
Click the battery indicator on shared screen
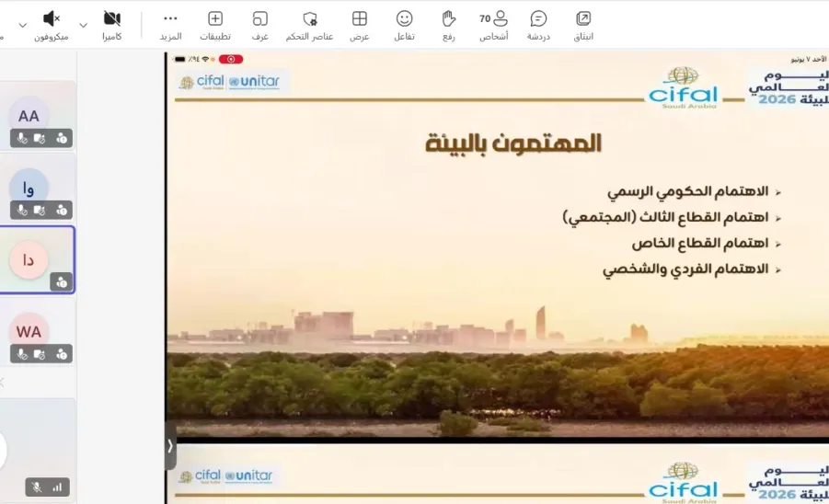pyautogui.click(x=179, y=59)
